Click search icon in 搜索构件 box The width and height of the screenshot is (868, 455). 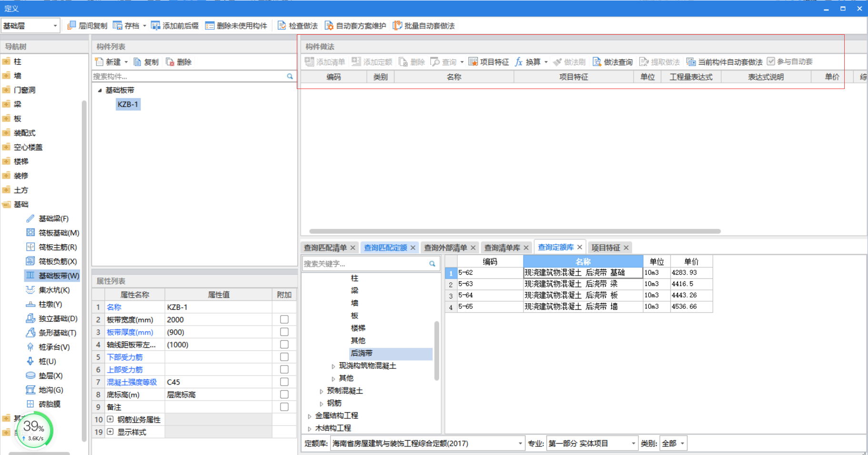coord(290,76)
